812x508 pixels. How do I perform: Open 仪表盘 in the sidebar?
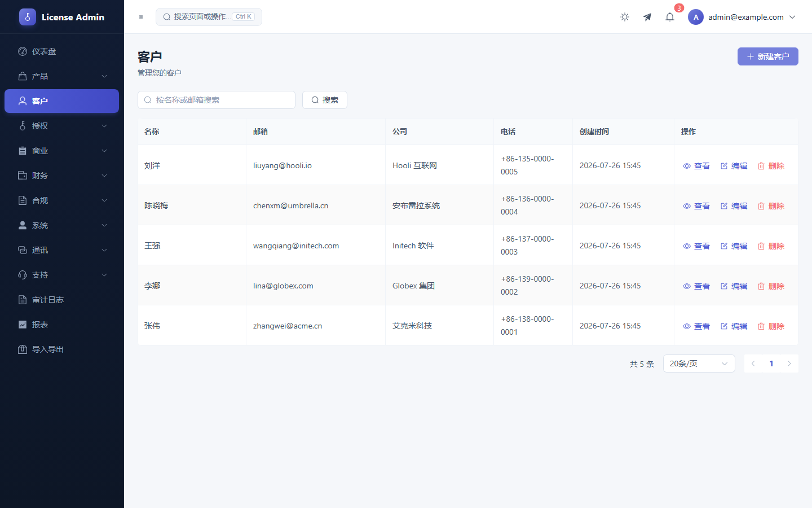(x=62, y=51)
